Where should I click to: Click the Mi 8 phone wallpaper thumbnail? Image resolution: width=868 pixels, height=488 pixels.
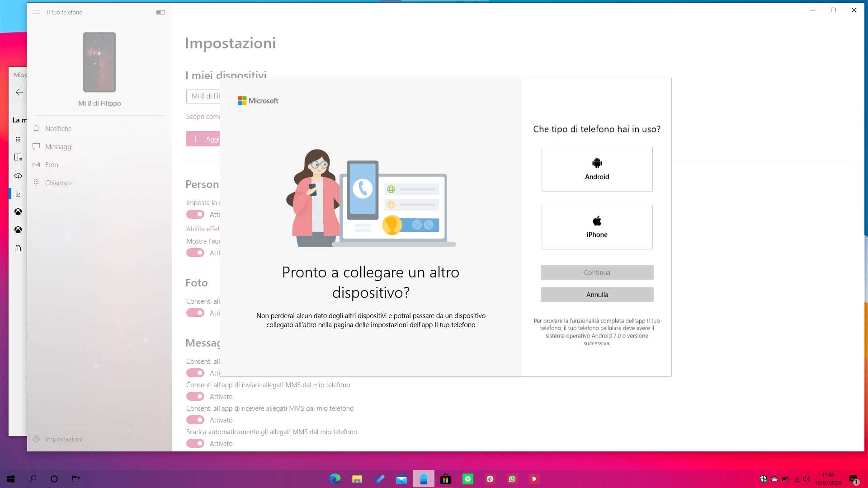[99, 62]
